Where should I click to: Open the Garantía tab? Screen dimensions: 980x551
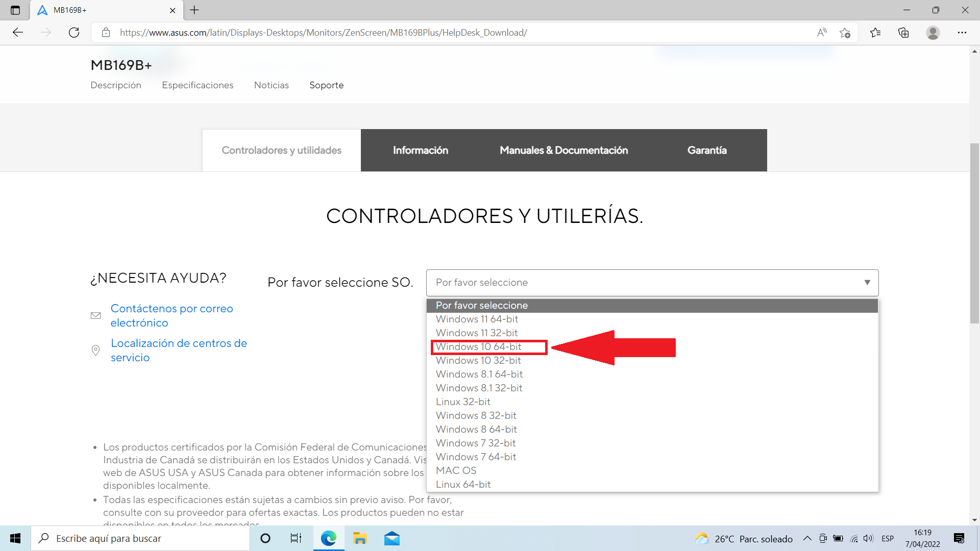(706, 150)
